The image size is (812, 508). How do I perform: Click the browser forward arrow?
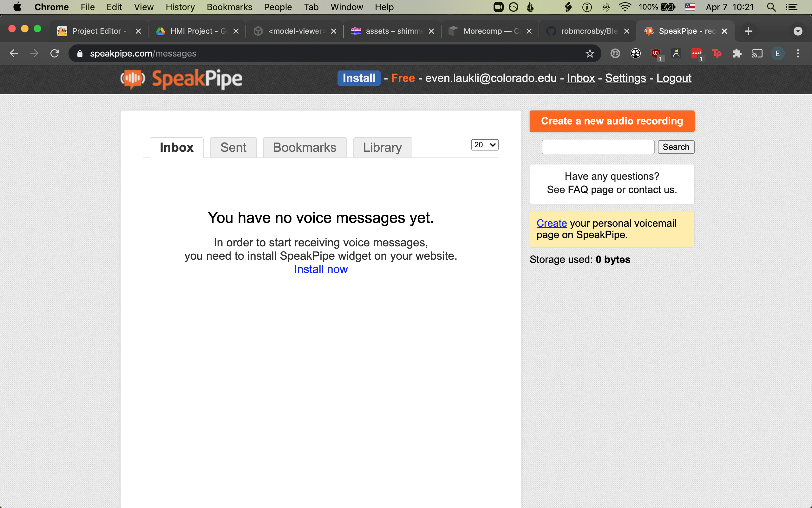coord(34,53)
